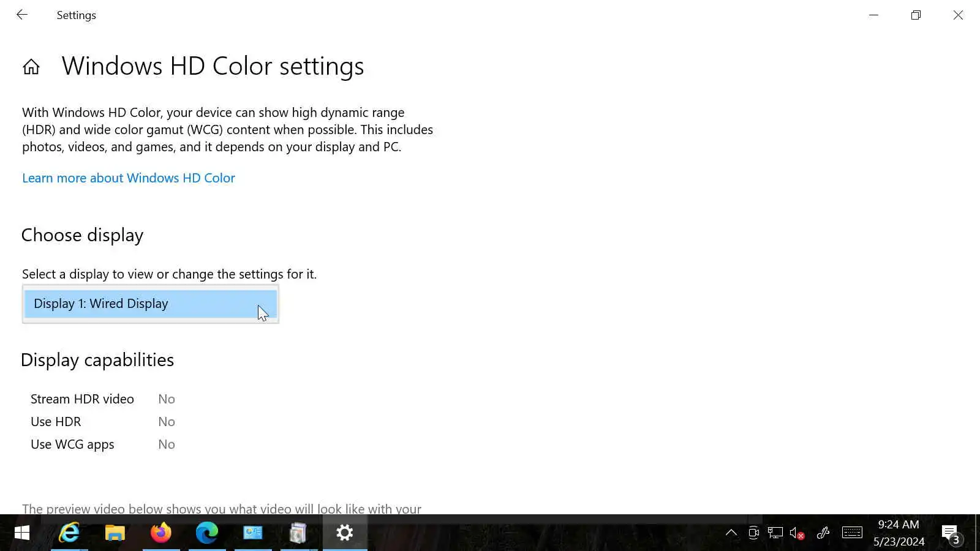The height and width of the screenshot is (551, 980).
Task: Click the Windows HD Color settings heading
Action: coord(213,66)
